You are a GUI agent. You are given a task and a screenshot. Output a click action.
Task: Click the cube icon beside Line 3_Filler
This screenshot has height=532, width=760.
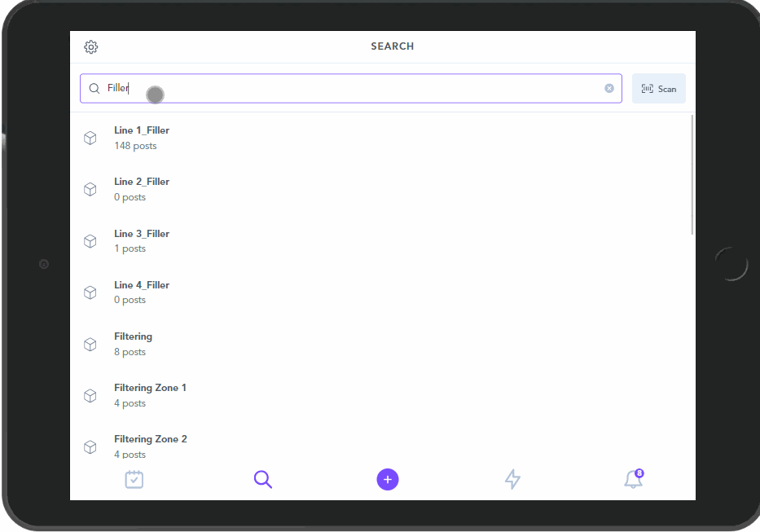pos(90,241)
